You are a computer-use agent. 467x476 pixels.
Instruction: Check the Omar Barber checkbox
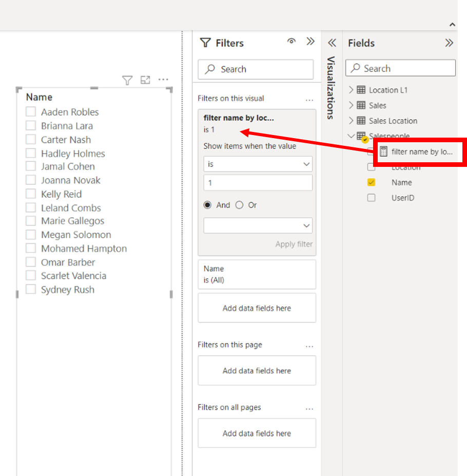(x=31, y=262)
